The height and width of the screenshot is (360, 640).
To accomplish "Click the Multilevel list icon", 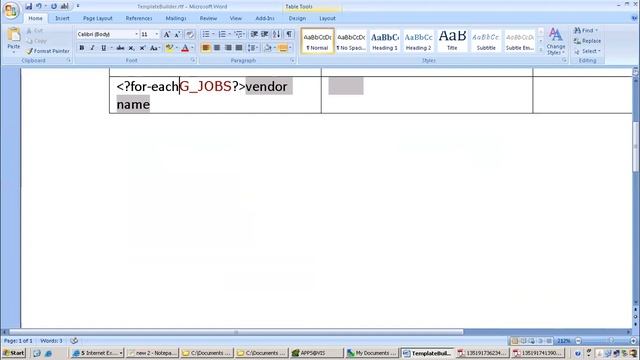I will pyautogui.click(x=239, y=34).
